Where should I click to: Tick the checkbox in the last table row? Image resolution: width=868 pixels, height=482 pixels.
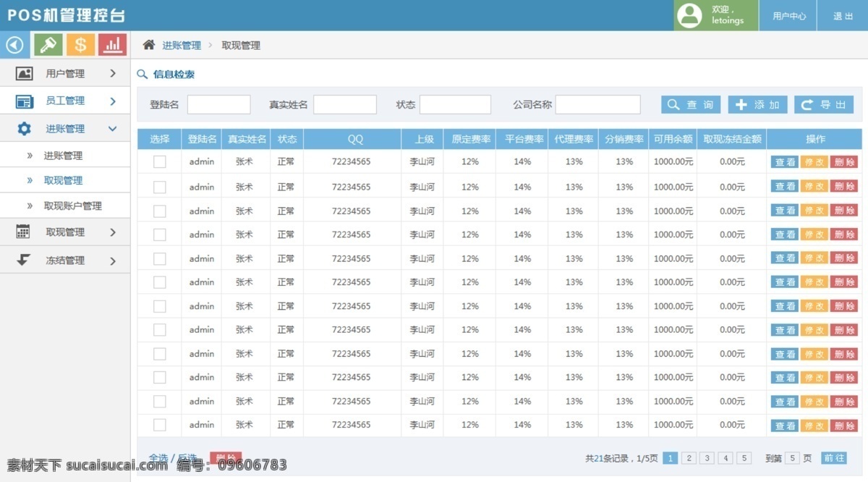(160, 425)
